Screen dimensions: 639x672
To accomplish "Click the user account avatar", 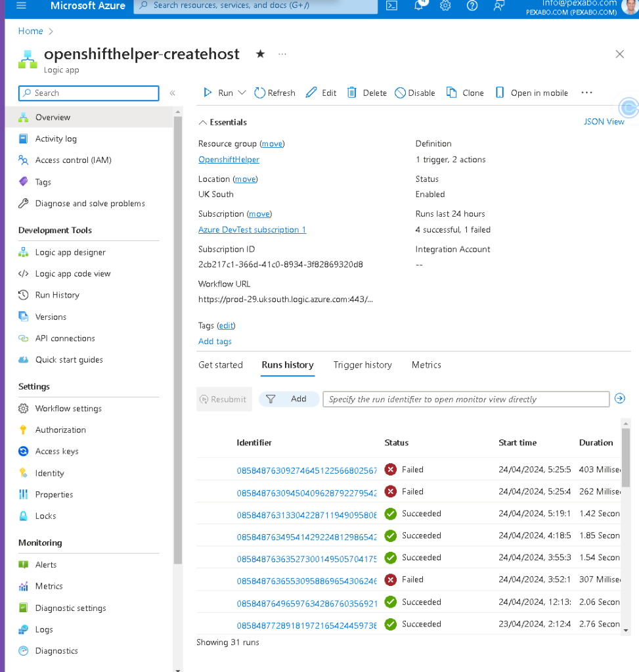I will 630,7.
